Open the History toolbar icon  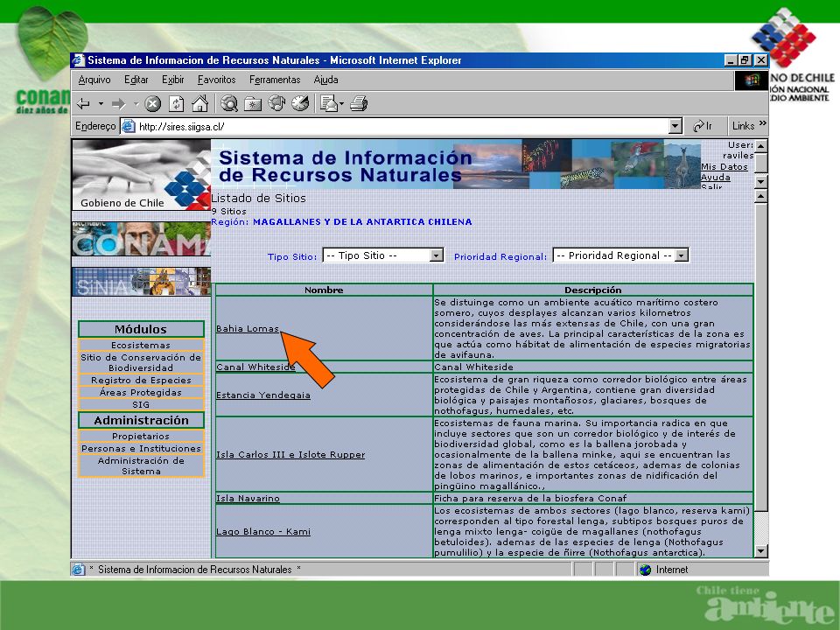coord(300,103)
